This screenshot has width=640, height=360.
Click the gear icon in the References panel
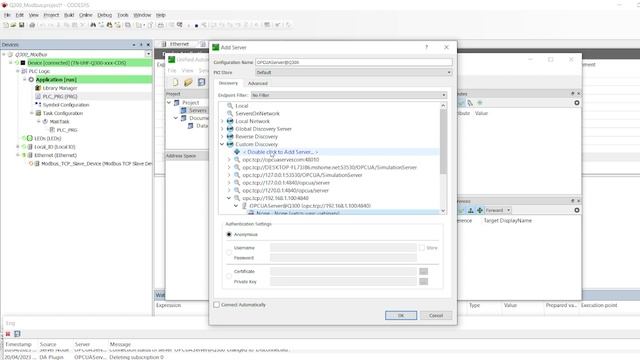(577, 210)
